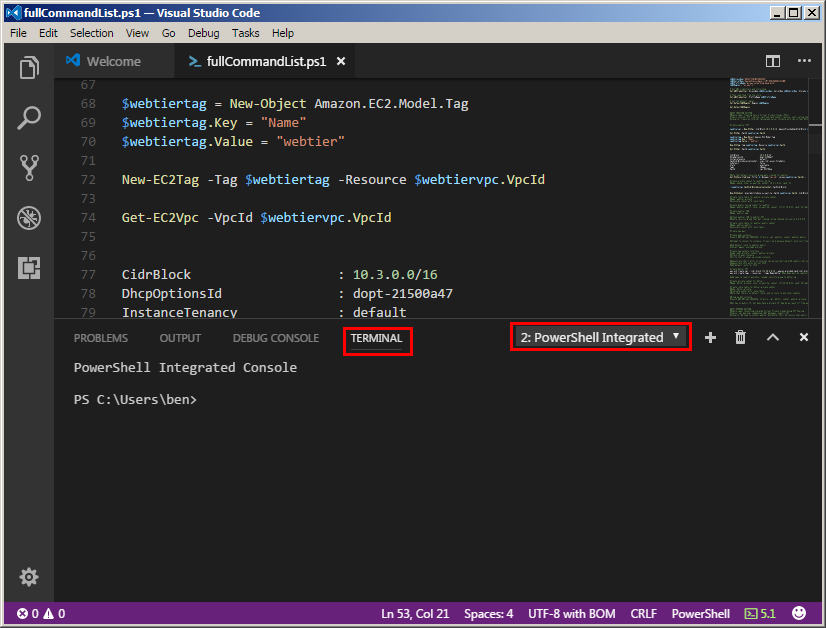Click the DhcpOptionsId text on line 78

(172, 293)
